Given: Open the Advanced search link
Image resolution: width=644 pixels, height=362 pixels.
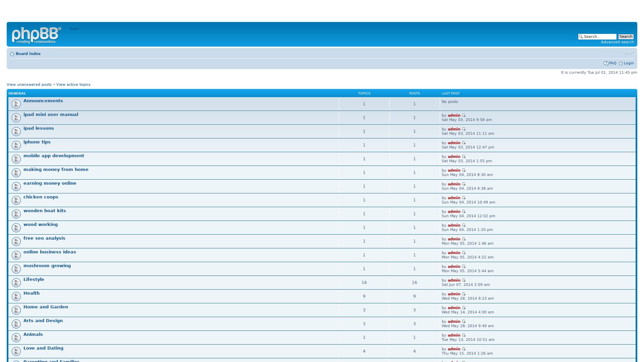Looking at the screenshot, I should (x=617, y=42).
